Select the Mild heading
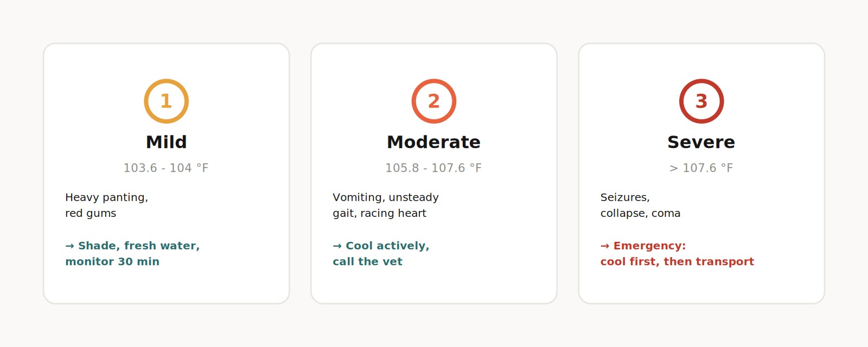The image size is (868, 347). pos(166,142)
